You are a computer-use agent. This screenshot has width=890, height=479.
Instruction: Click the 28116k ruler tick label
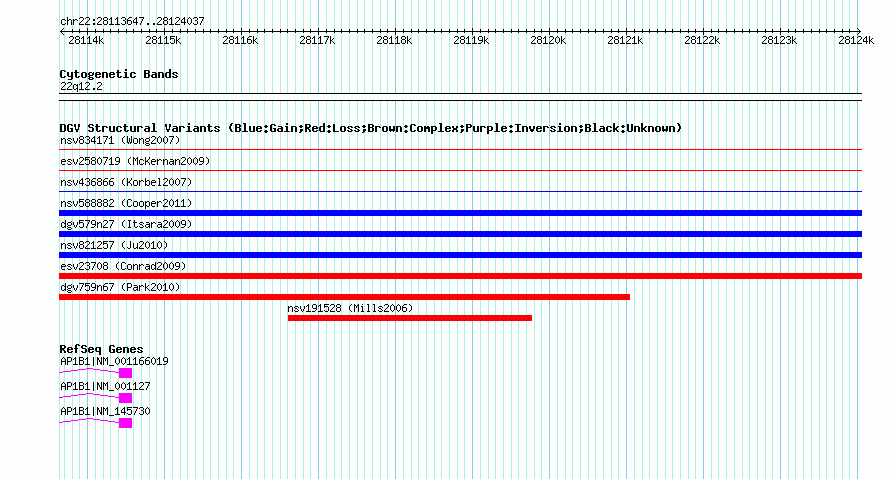click(240, 40)
